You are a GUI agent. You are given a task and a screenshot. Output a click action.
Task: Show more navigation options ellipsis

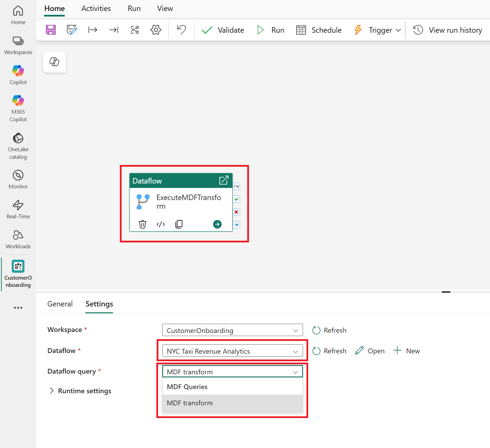tap(18, 308)
